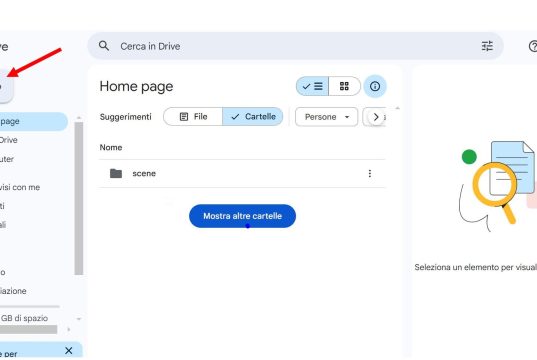Close the bottom notification banner

(x=68, y=350)
